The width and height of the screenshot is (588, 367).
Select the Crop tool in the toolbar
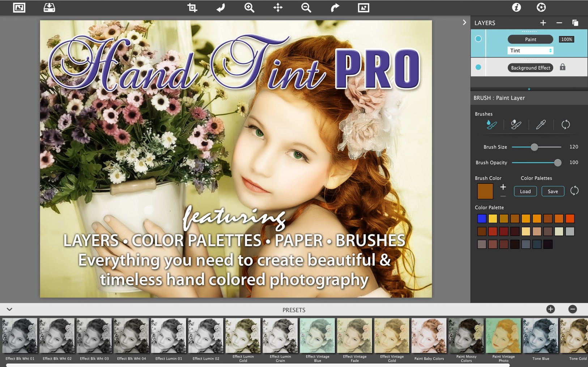pyautogui.click(x=192, y=8)
